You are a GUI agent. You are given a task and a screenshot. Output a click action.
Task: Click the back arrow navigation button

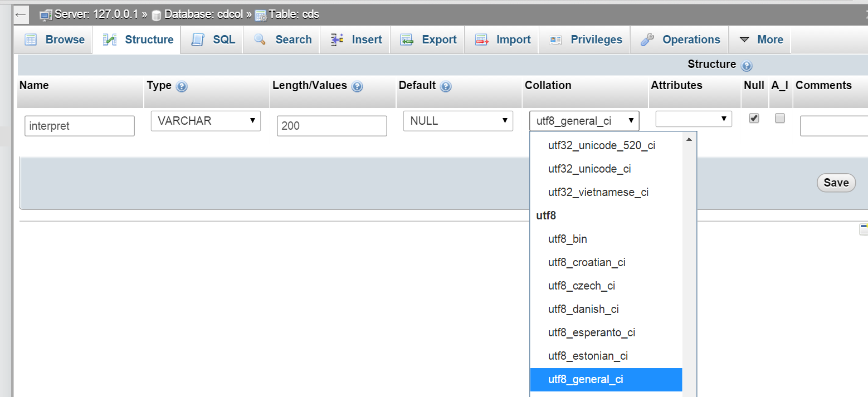tap(21, 14)
